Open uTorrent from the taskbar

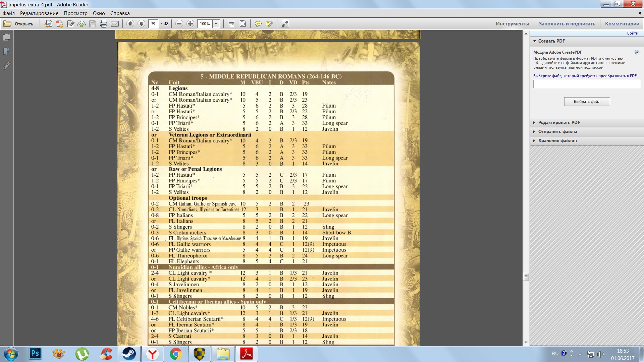[82, 354]
